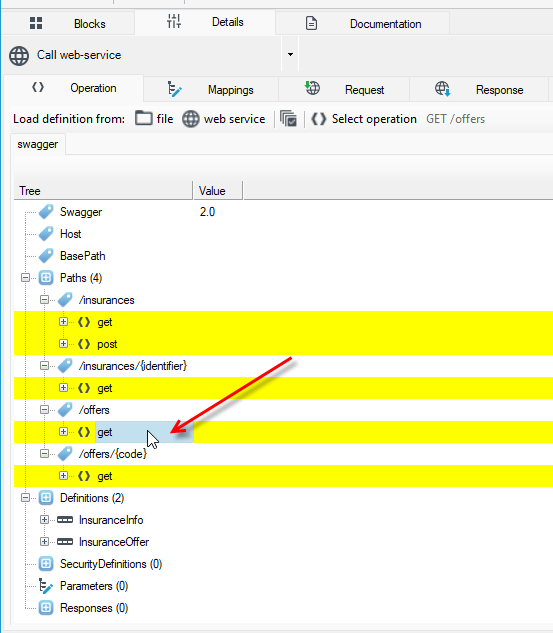Viewport: 553px width, 633px height.
Task: Select the Definitions (2) tree item
Action: (92, 498)
